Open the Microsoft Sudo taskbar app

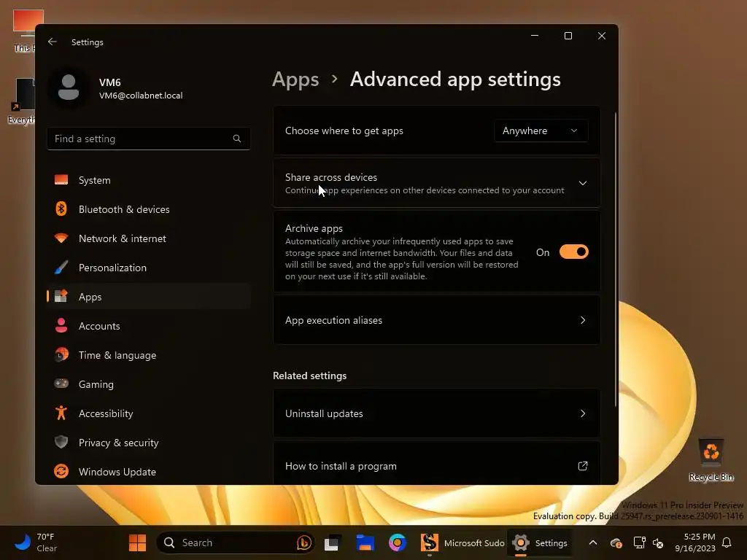(462, 542)
